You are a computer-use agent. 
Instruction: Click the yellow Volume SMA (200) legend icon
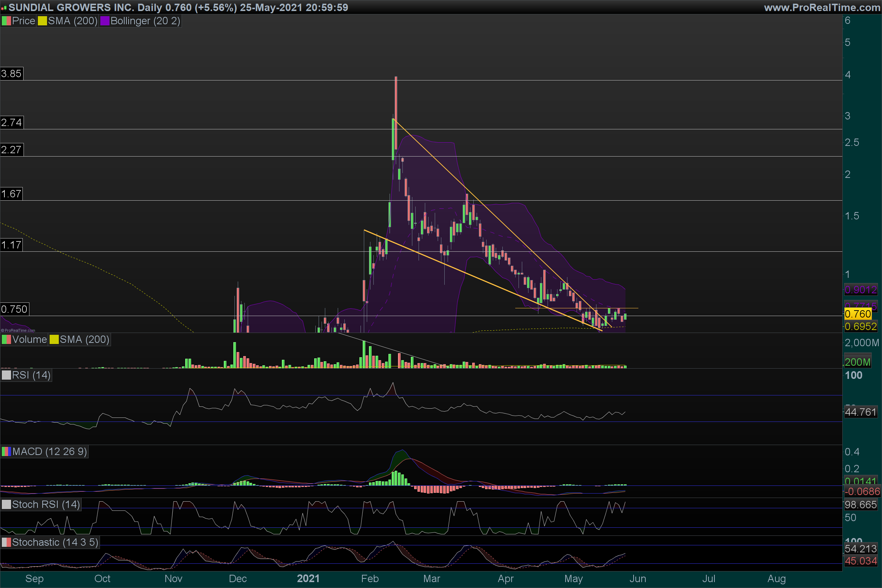pyautogui.click(x=54, y=340)
